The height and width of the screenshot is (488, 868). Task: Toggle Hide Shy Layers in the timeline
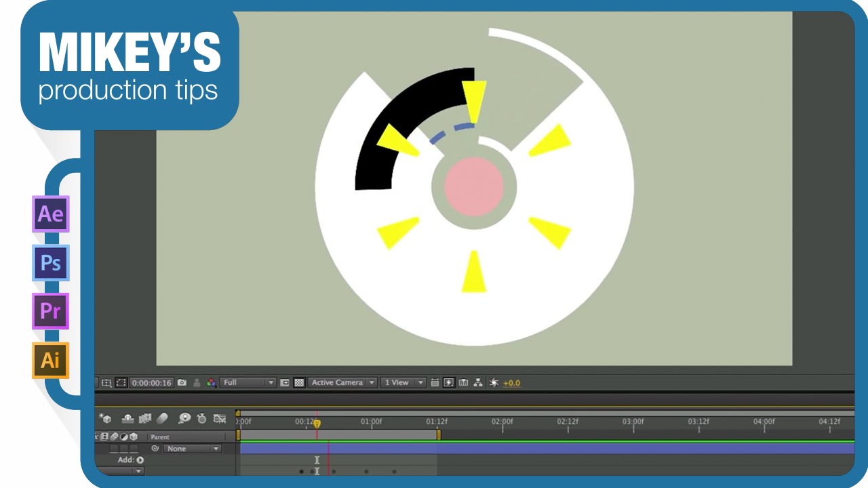[x=128, y=419]
